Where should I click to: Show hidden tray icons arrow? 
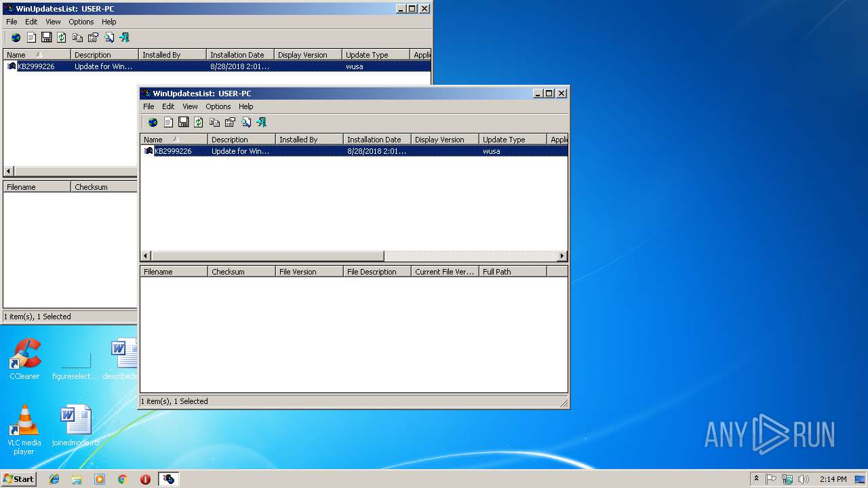[756, 479]
